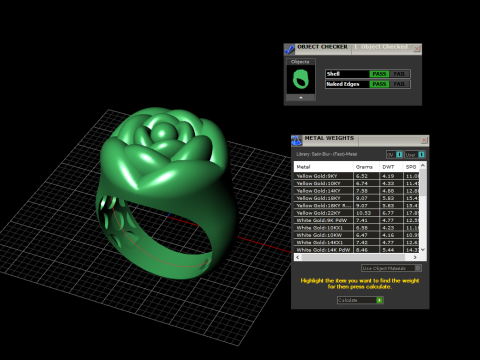Click the Library: Satin Blur label

pyautogui.click(x=327, y=154)
